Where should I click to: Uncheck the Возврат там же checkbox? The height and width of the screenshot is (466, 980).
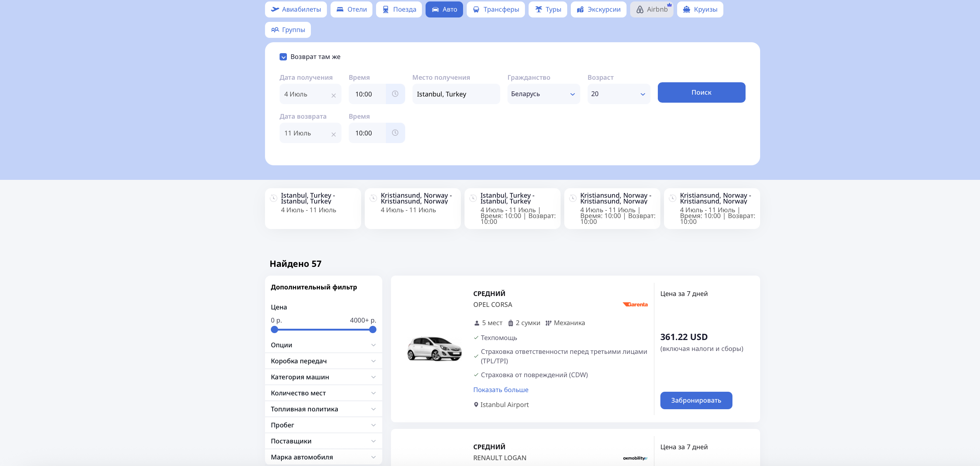pyautogui.click(x=283, y=57)
